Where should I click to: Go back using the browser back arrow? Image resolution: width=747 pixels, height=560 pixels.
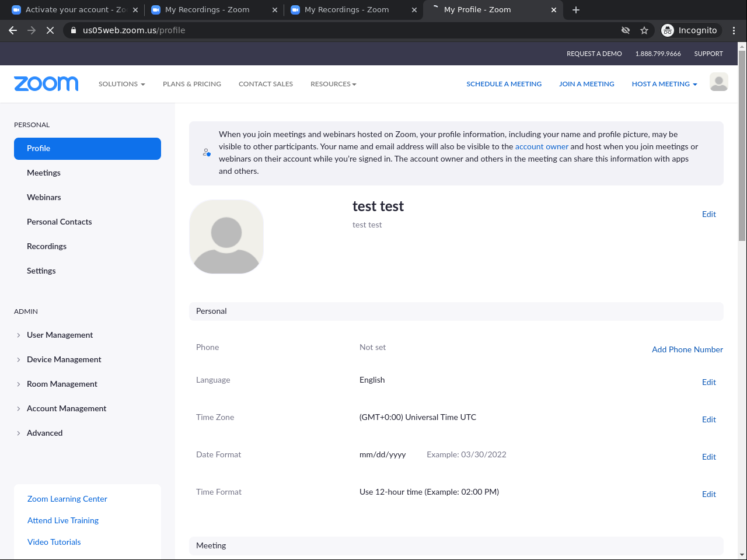coord(13,30)
